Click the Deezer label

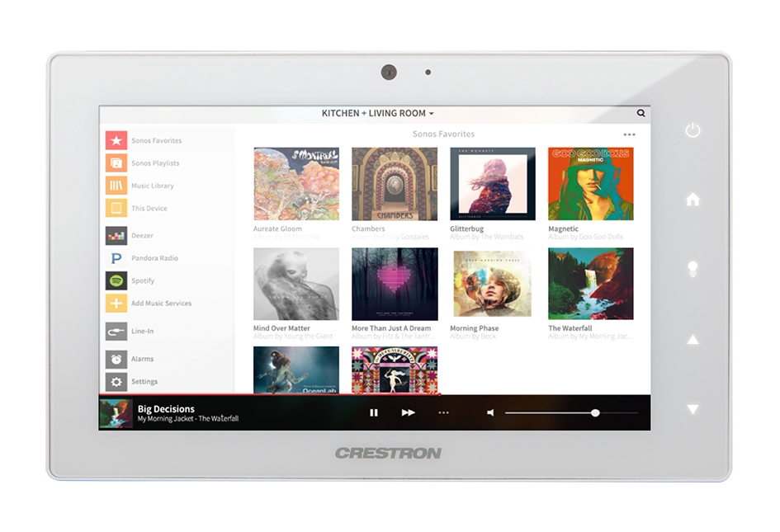click(x=142, y=236)
